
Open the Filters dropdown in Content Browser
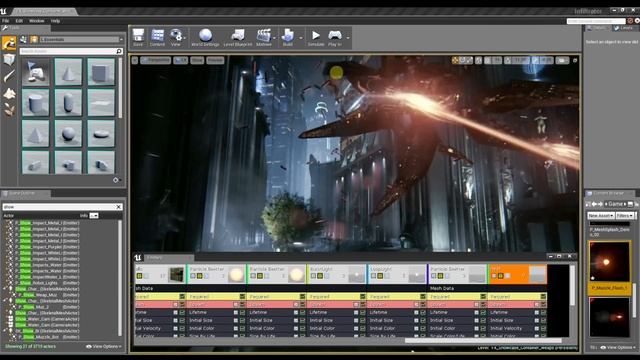tap(625, 215)
